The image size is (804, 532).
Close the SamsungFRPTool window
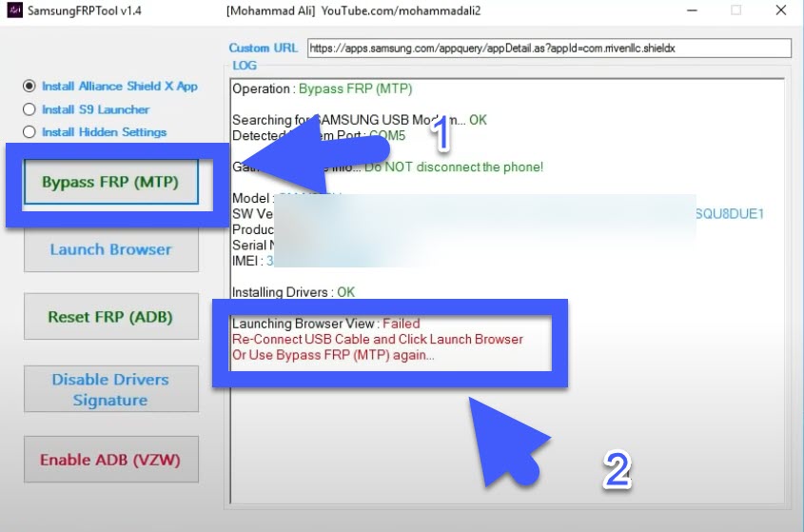(x=781, y=10)
